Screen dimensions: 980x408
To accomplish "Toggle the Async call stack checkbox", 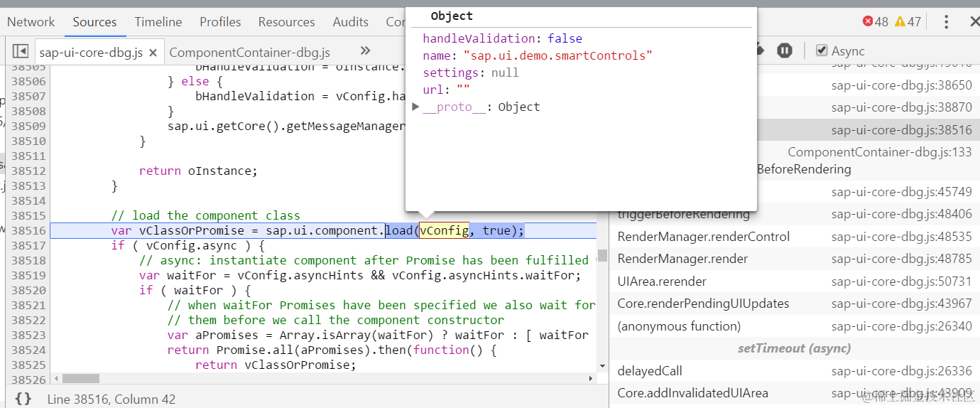I will point(822,50).
